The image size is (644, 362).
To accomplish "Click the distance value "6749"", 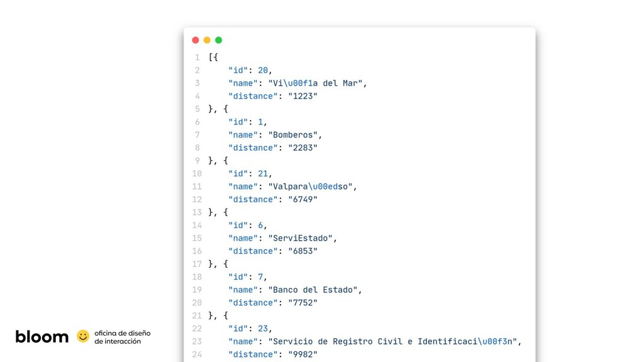I will click(x=303, y=199).
